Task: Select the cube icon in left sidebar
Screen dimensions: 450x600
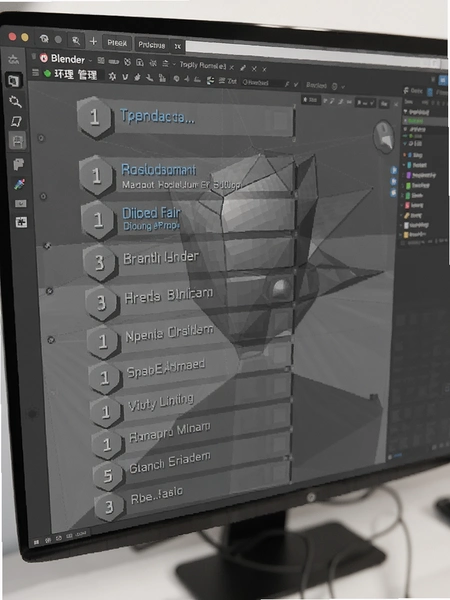Action: pyautogui.click(x=14, y=81)
